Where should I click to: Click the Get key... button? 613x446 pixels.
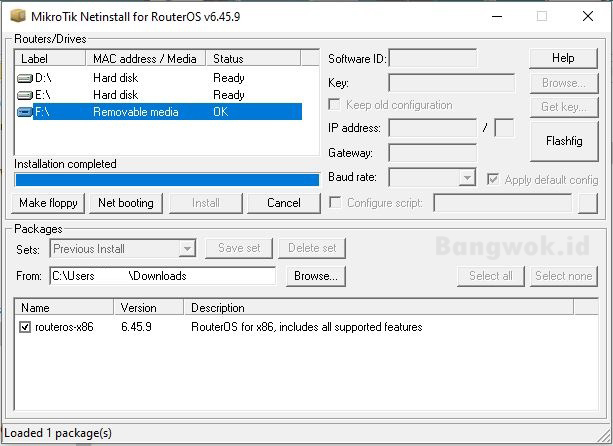[564, 106]
